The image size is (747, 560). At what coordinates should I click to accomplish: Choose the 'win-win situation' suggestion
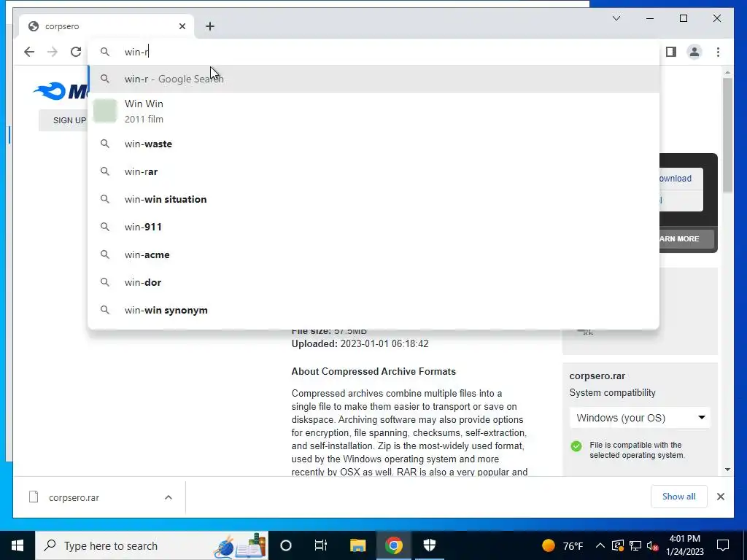click(x=374, y=199)
